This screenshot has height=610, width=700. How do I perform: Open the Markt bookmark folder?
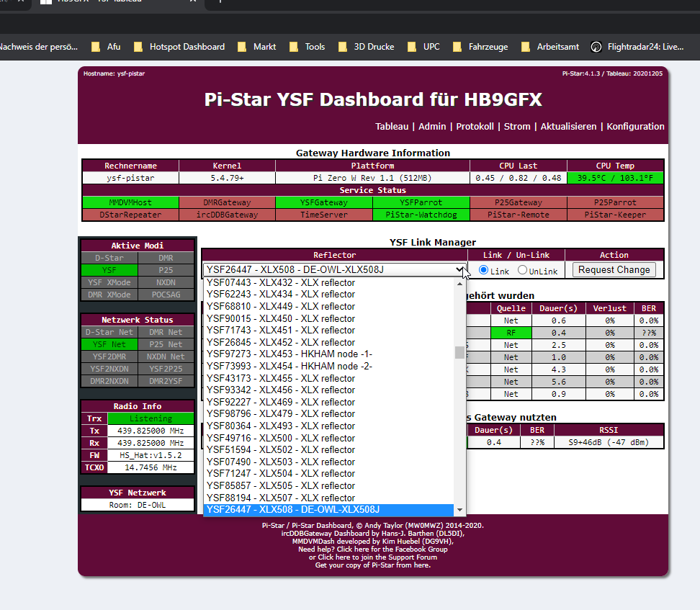pos(256,47)
